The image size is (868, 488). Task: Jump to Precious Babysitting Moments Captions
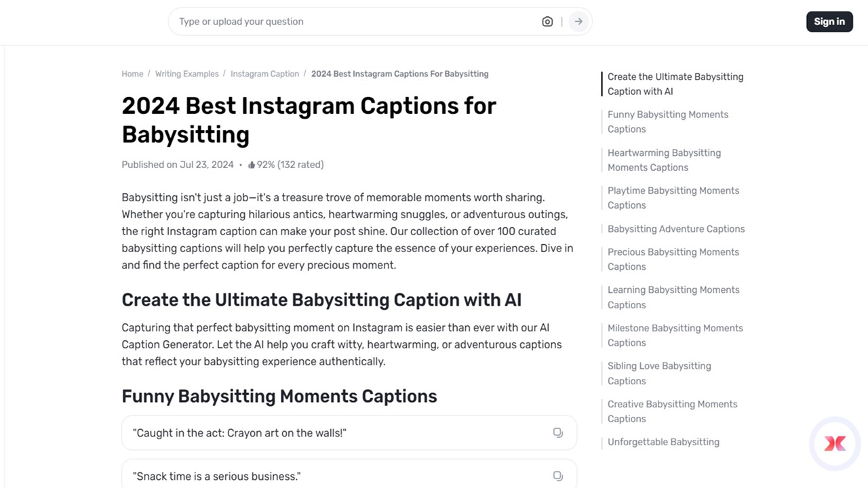673,259
